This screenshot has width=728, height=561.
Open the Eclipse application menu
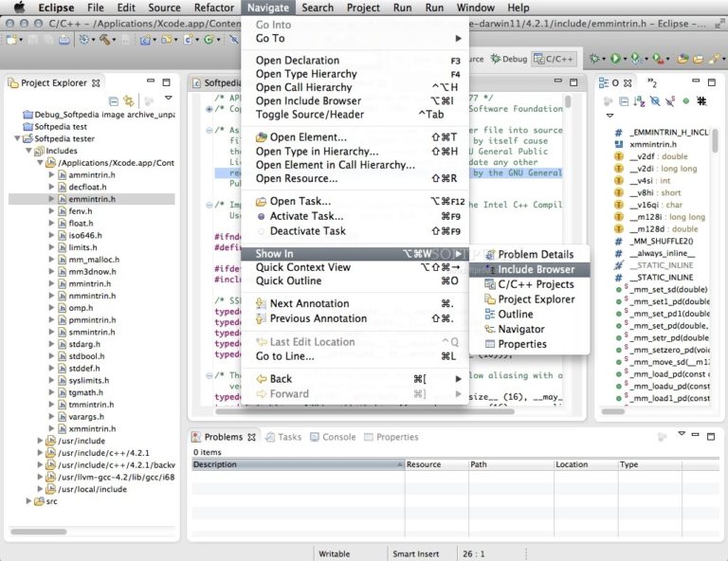(56, 8)
